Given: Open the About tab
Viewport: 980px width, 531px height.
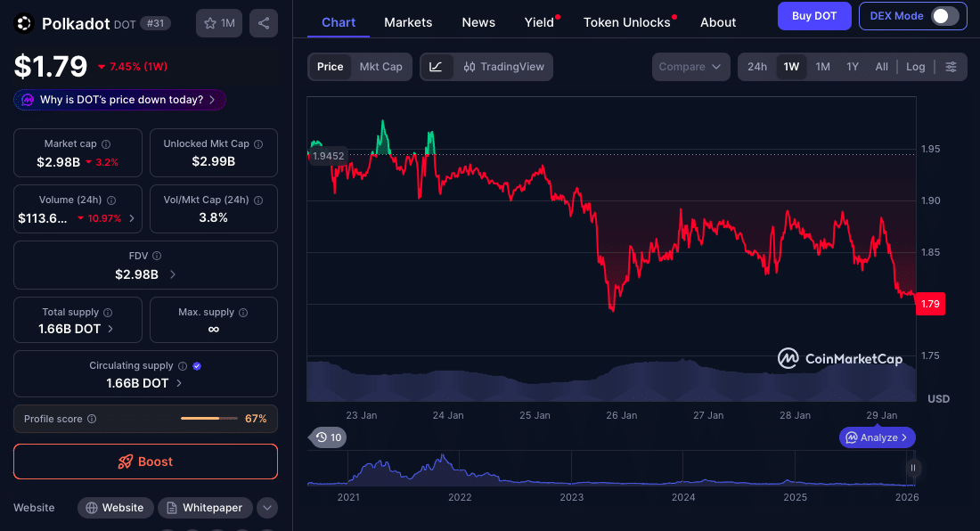Looking at the screenshot, I should (717, 22).
